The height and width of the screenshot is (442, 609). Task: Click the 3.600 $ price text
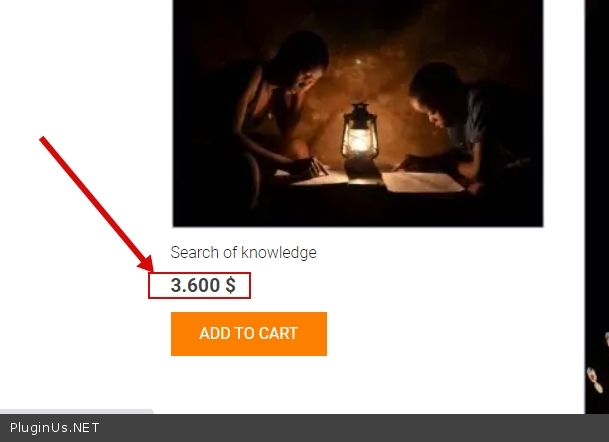203,285
